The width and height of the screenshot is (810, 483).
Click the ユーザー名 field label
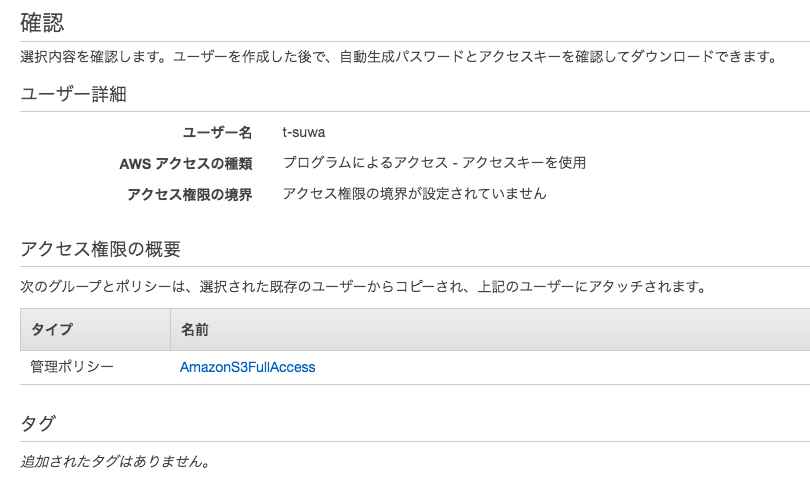coord(217,132)
